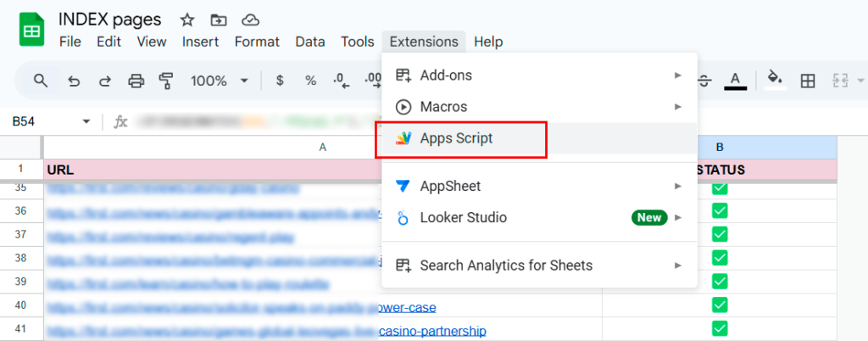Select the paint format roller icon

(166, 81)
